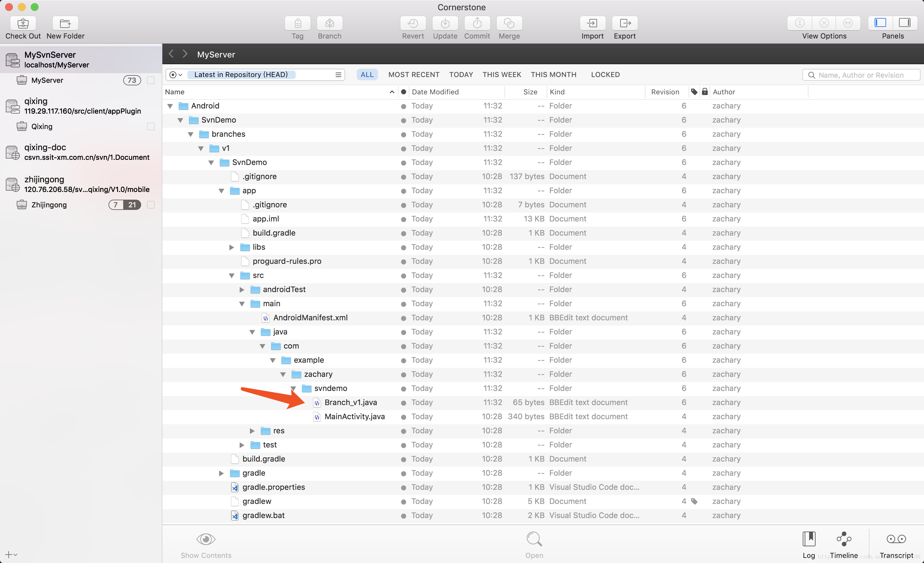This screenshot has height=563, width=924.
Task: Click the New Folder toolbar icon
Action: [65, 23]
